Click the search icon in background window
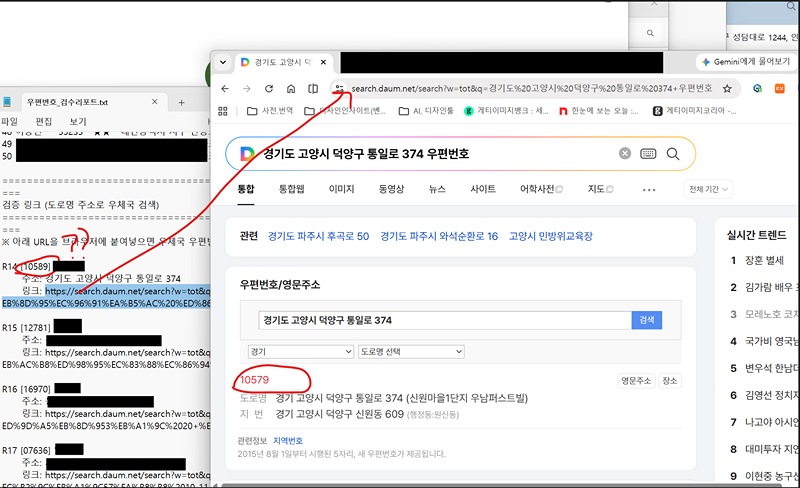The width and height of the screenshot is (800, 488). click(x=650, y=33)
